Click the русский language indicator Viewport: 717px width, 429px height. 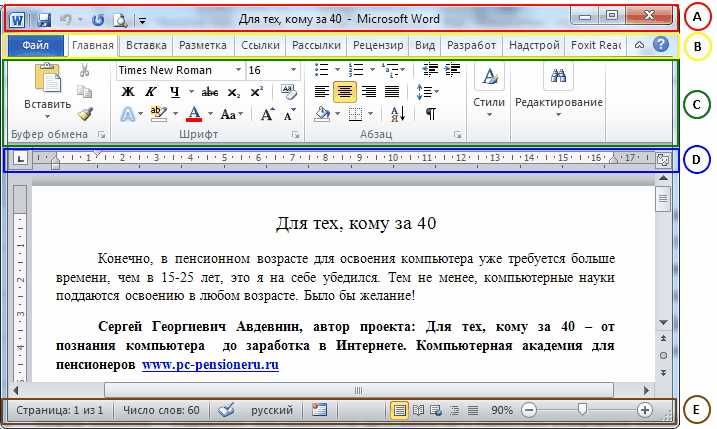point(271,410)
